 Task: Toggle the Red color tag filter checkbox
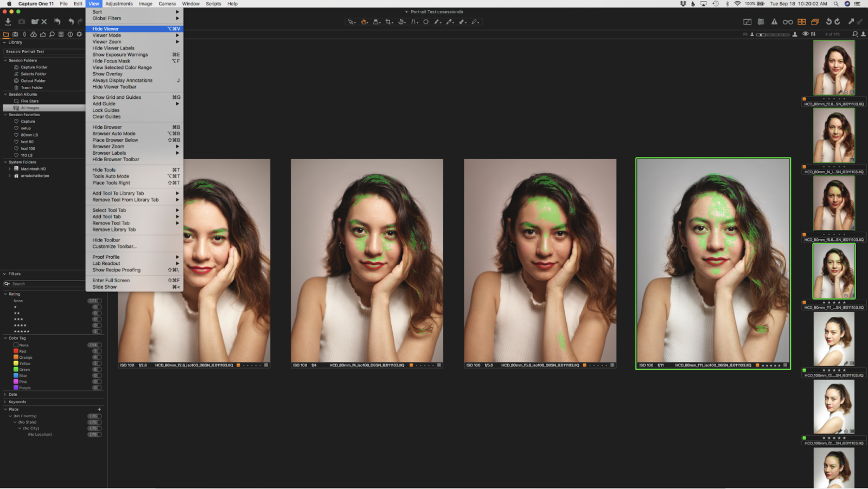pos(16,351)
